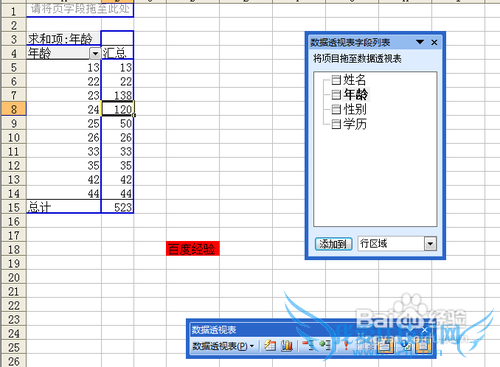Screen dimensions: 500x367
Task: Click the Hide Detail icon with red minus
Action: click(x=307, y=346)
